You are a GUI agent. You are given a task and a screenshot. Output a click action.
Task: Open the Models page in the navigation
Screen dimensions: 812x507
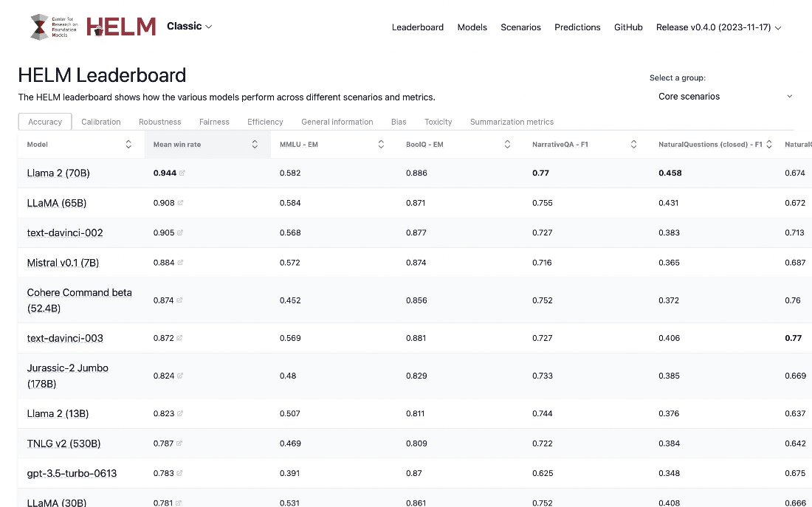[x=472, y=27]
